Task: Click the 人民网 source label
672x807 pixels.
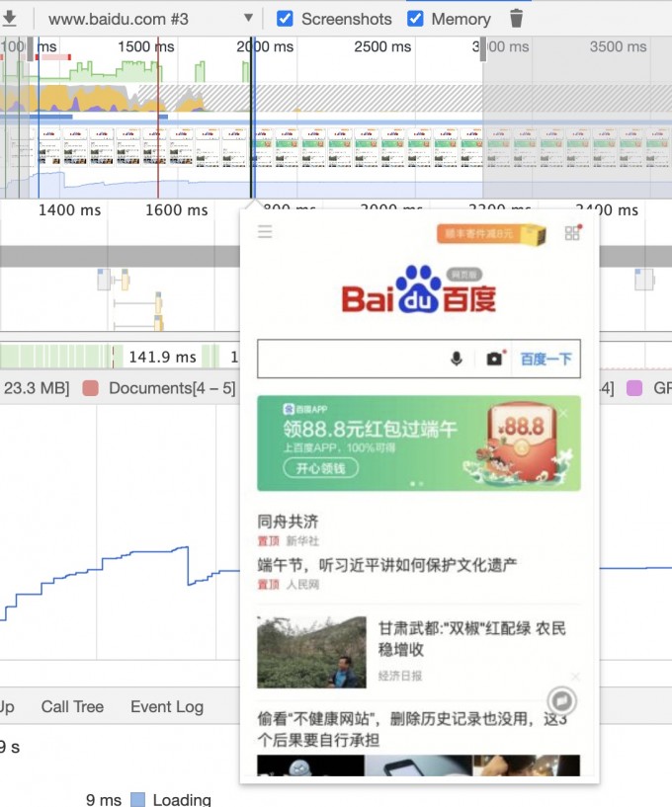Action: (302, 585)
